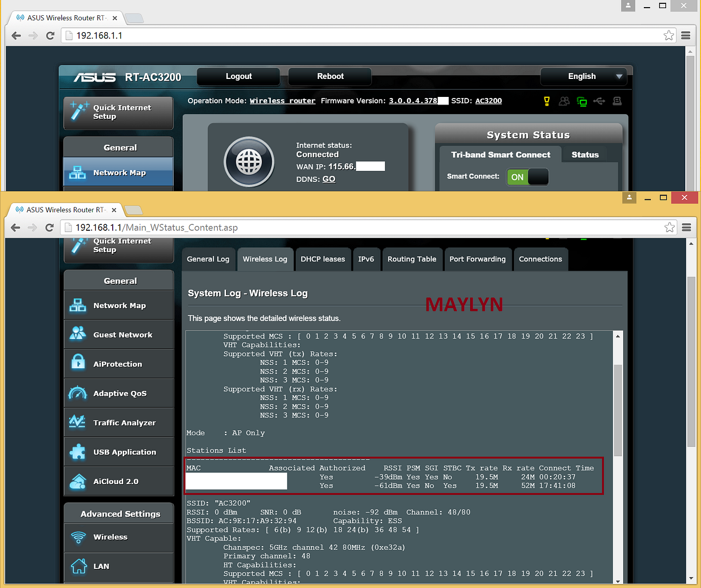Screen dimensions: 701x588
Task: Click yellow light bulb status icon
Action: coord(547,101)
